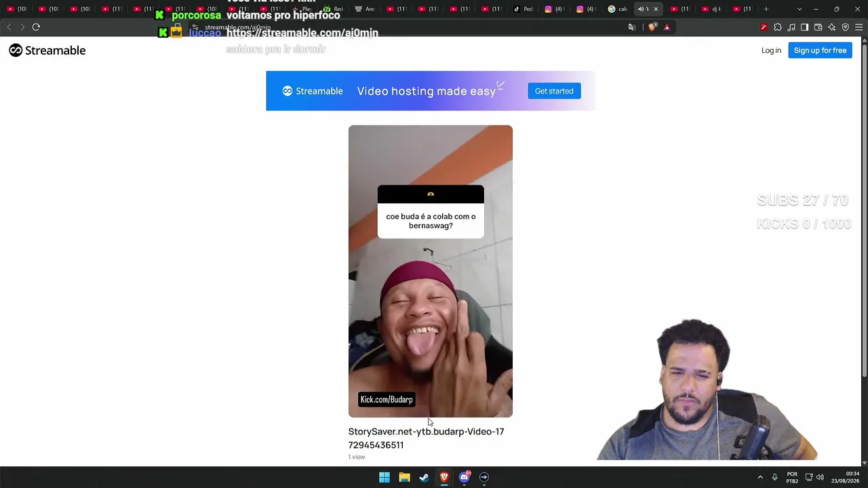This screenshot has height=488, width=868.
Task: Open the Log in page
Action: coord(771,50)
